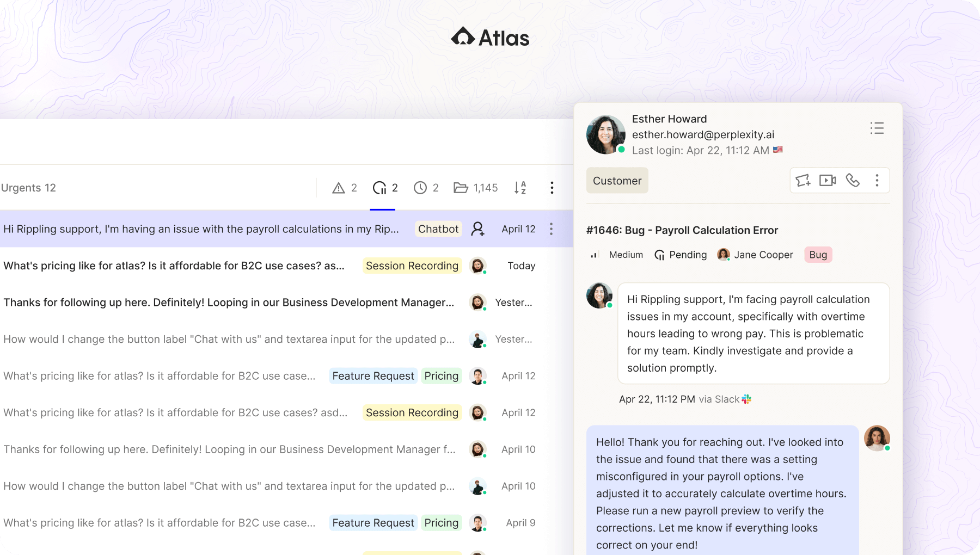Screen dimensions: 980x555
Task: Change the assignee Jane Cooper
Action: pyautogui.click(x=755, y=255)
